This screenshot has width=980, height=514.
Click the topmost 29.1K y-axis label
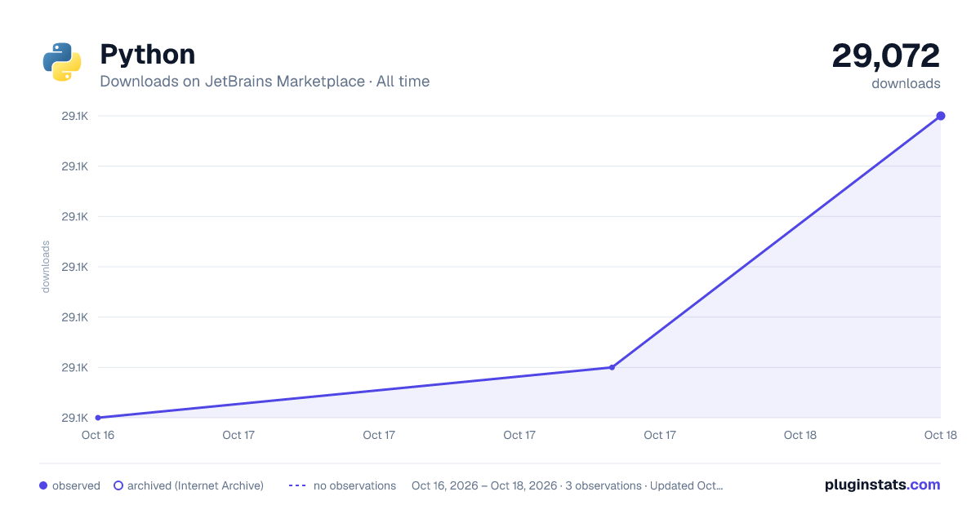pyautogui.click(x=75, y=116)
